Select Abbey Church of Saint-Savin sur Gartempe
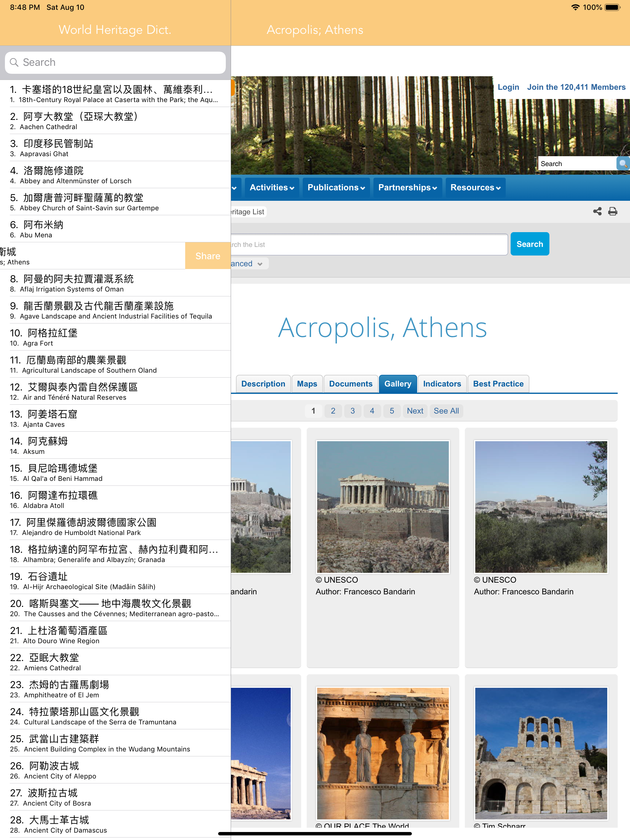Image resolution: width=630 pixels, height=840 pixels. [x=115, y=202]
